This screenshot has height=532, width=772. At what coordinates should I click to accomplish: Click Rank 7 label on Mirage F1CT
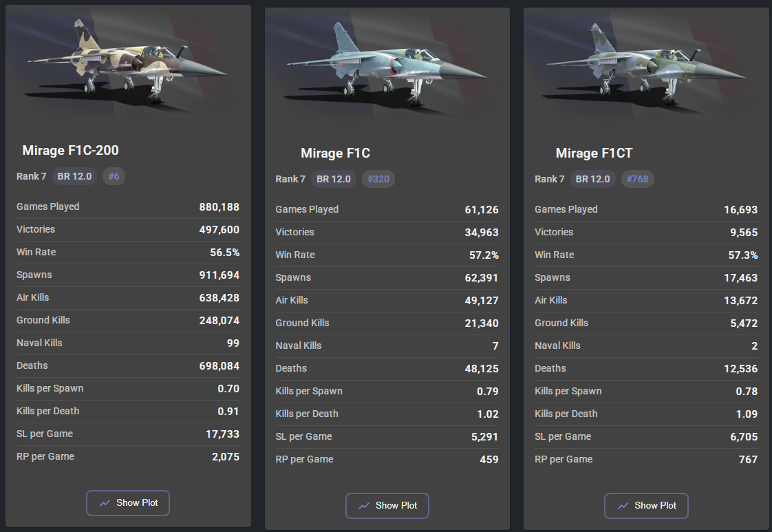pyautogui.click(x=550, y=179)
